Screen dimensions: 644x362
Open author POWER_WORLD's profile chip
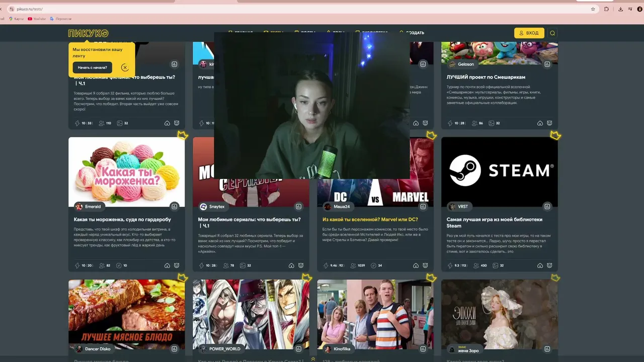point(220,349)
